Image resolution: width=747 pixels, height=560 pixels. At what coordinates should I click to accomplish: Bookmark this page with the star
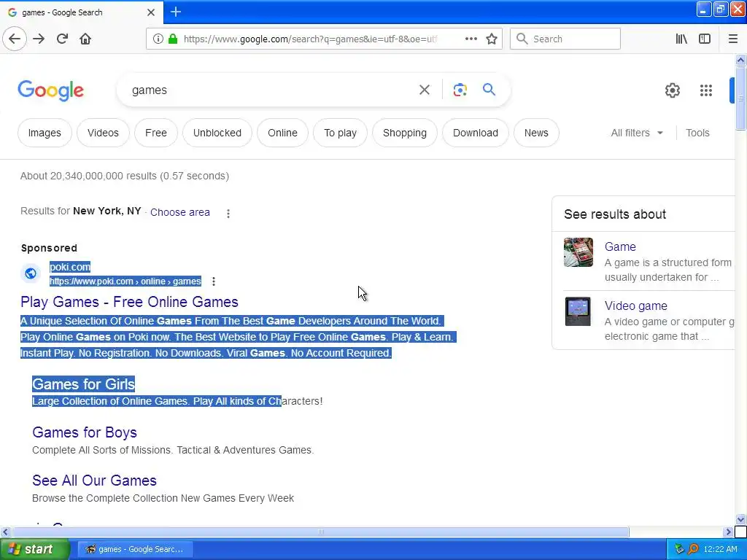tap(492, 39)
